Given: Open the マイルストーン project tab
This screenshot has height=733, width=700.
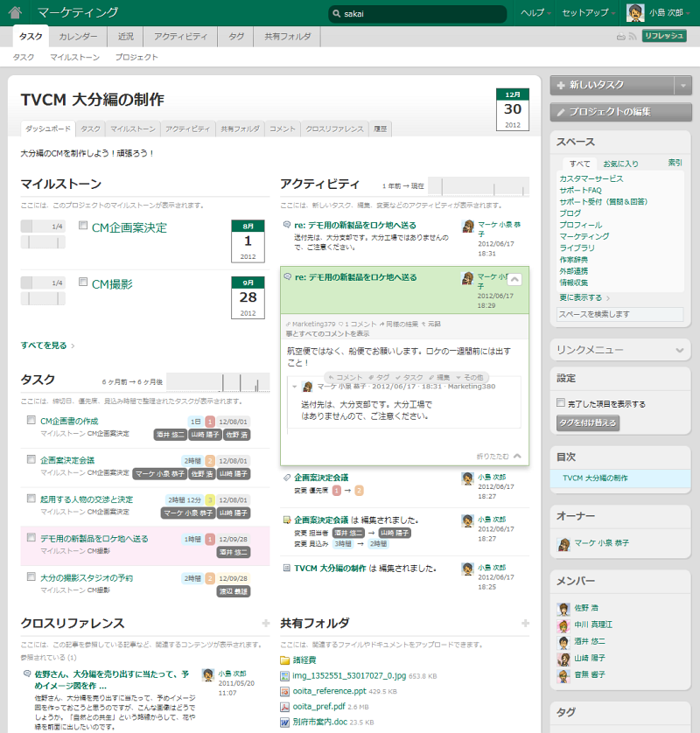Looking at the screenshot, I should click(133, 129).
